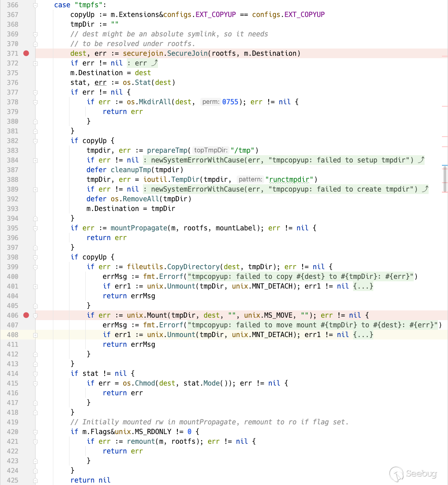448x485 pixels.
Task: Click the plus fold icon at line 389
Action: (36, 190)
